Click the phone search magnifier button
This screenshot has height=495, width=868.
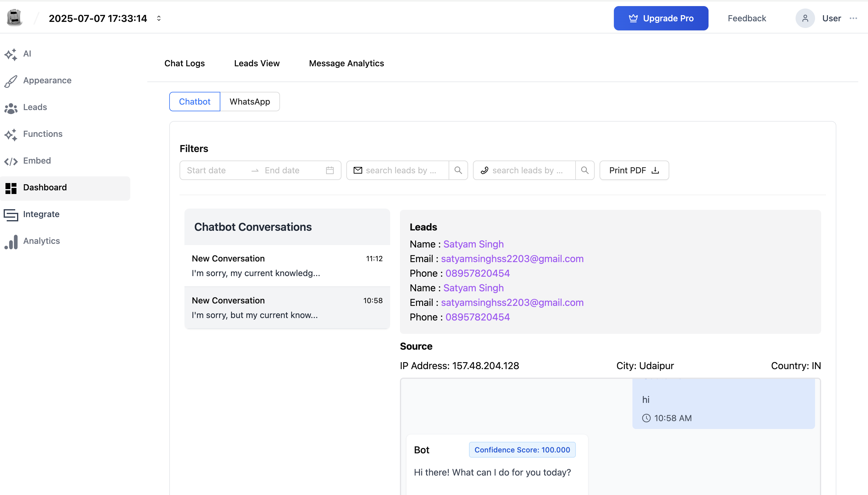coord(585,170)
